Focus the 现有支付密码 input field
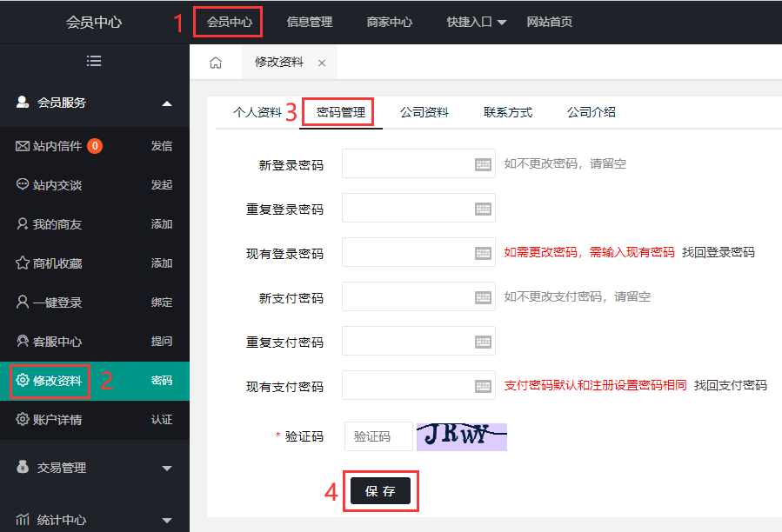Screen dimensions: 782x532 pyautogui.click(x=418, y=385)
